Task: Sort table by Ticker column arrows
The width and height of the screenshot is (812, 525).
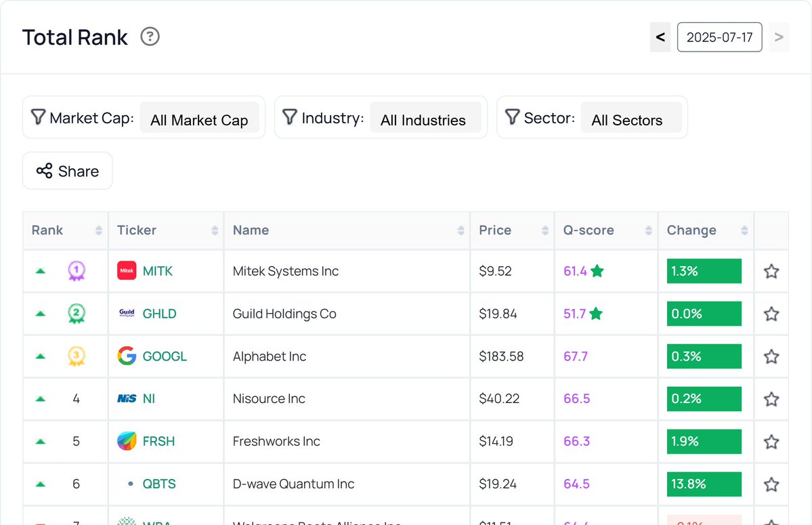Action: point(215,230)
